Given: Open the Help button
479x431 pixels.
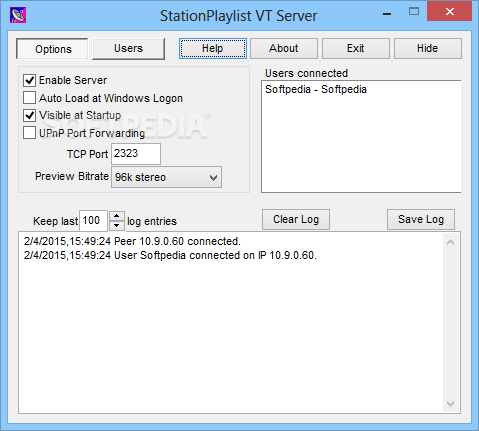Looking at the screenshot, I should point(213,48).
